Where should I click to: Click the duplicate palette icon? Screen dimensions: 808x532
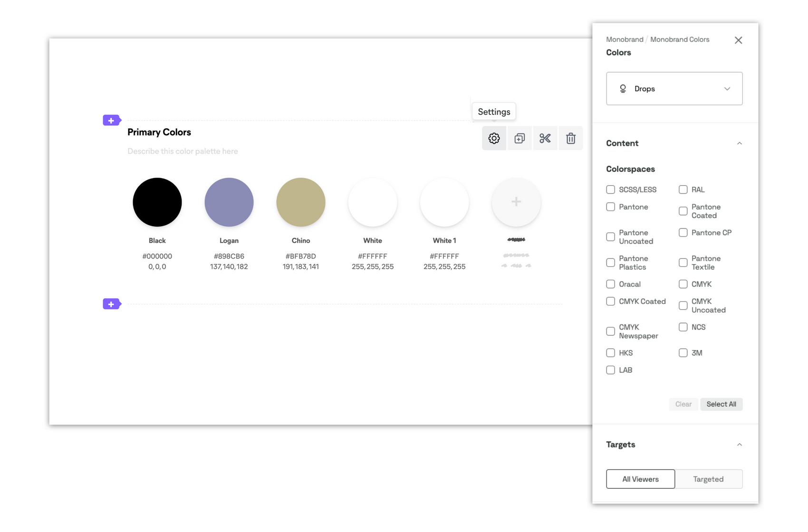[519, 138]
